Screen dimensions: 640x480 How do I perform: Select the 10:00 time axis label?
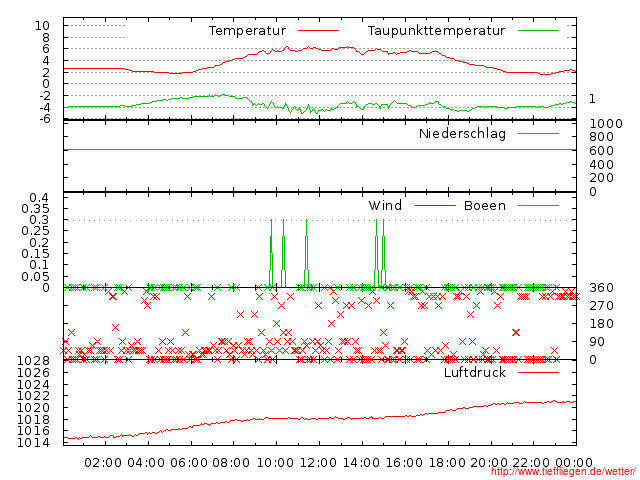[275, 463]
